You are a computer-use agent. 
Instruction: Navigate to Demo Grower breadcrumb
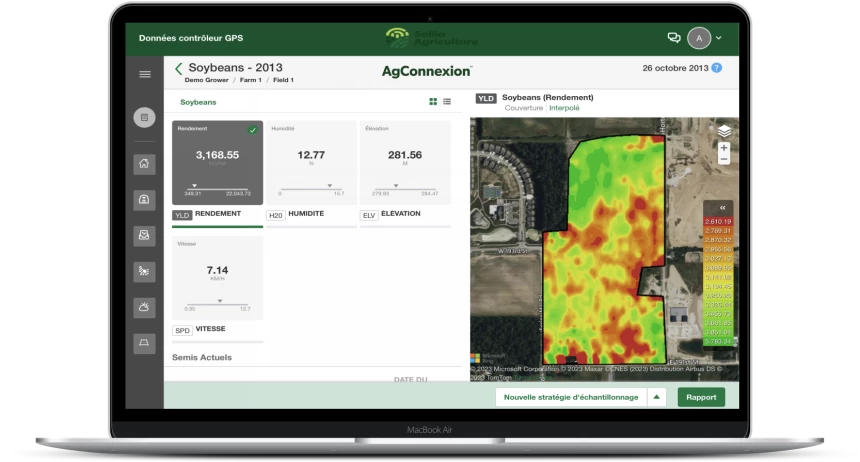pyautogui.click(x=206, y=80)
